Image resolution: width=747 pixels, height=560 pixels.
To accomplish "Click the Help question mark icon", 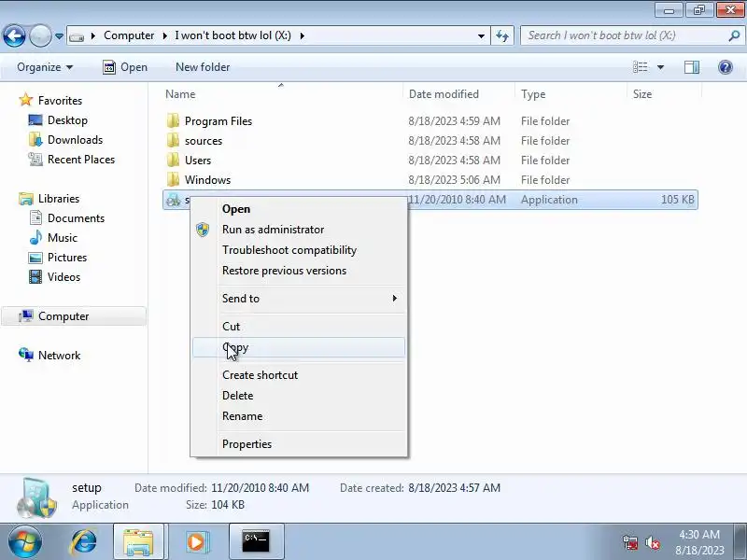I will (726, 67).
